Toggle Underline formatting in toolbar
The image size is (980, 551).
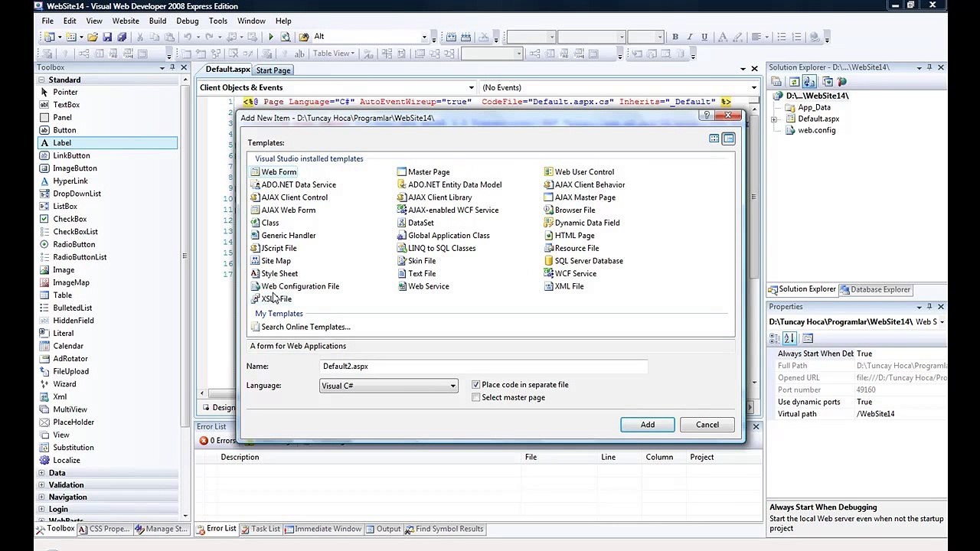coord(704,37)
